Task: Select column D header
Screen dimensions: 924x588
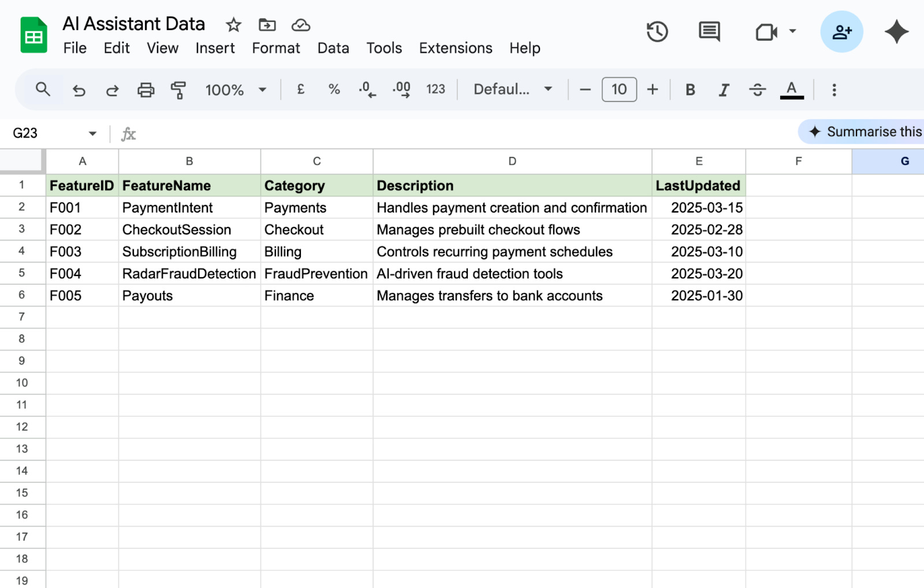Action: coord(512,161)
